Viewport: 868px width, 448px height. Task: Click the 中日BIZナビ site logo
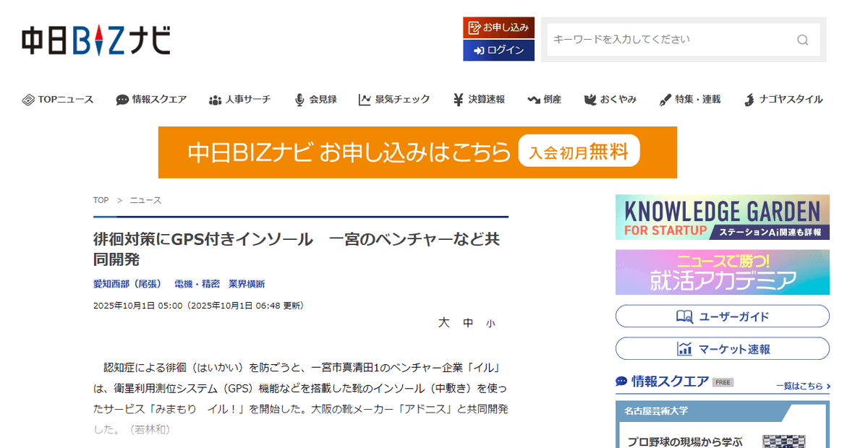[95, 40]
